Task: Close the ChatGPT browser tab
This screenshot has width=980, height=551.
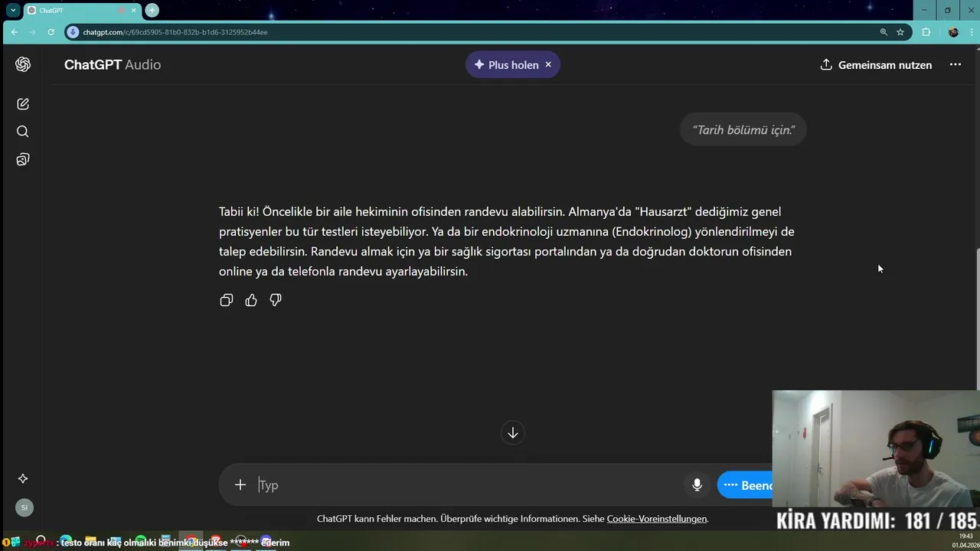Action: coord(134,11)
